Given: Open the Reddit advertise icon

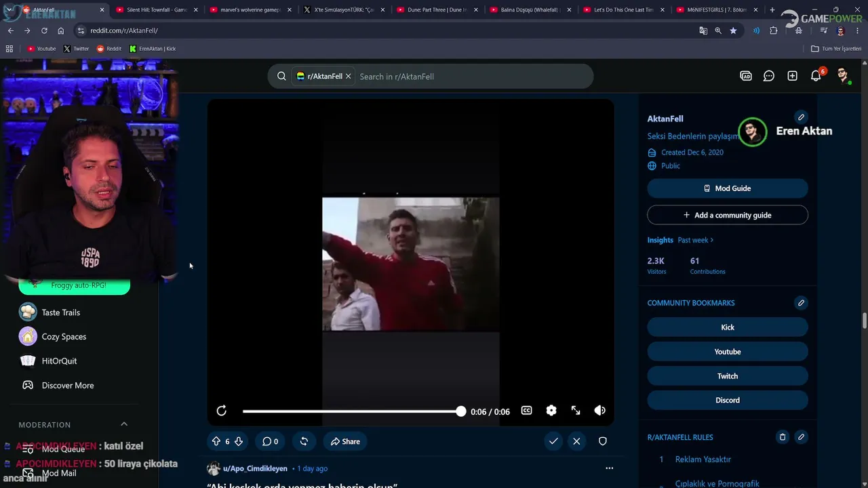Looking at the screenshot, I should (x=745, y=76).
